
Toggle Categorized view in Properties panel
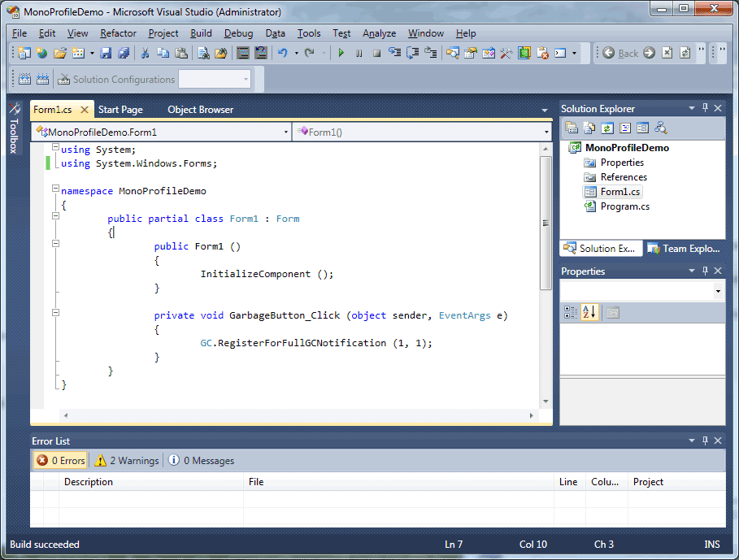pyautogui.click(x=571, y=312)
